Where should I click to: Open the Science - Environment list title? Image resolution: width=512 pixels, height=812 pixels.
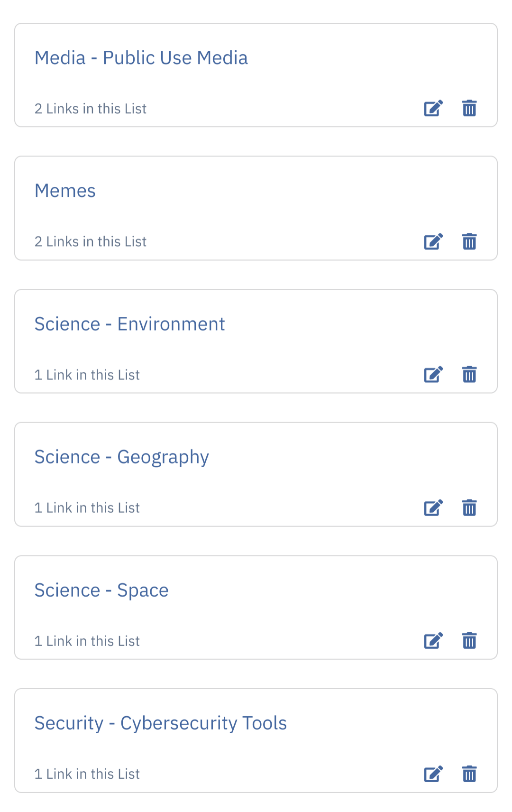pos(129,324)
